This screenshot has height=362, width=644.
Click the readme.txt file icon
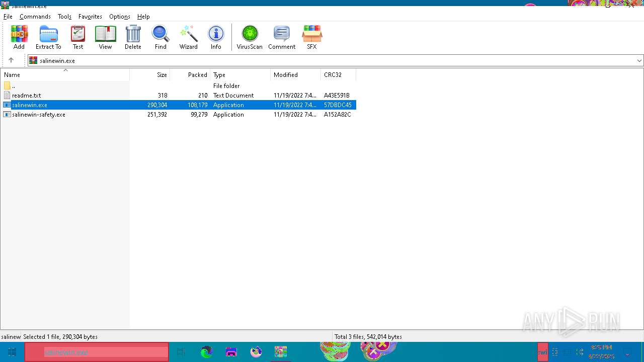click(7, 95)
